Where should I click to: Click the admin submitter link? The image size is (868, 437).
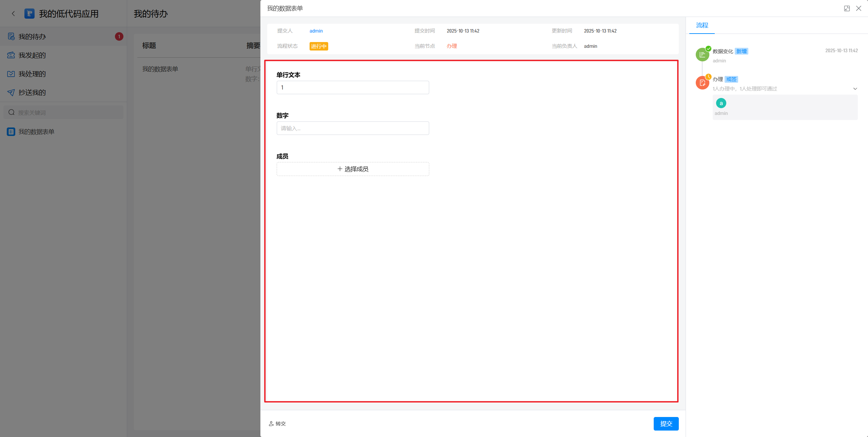click(316, 31)
